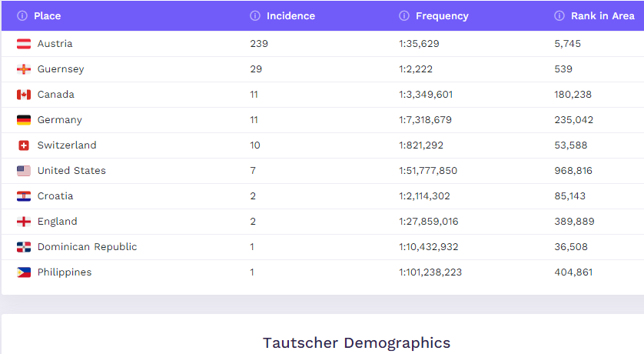Click the Switzerland flag icon
644x354 pixels.
pos(24,145)
